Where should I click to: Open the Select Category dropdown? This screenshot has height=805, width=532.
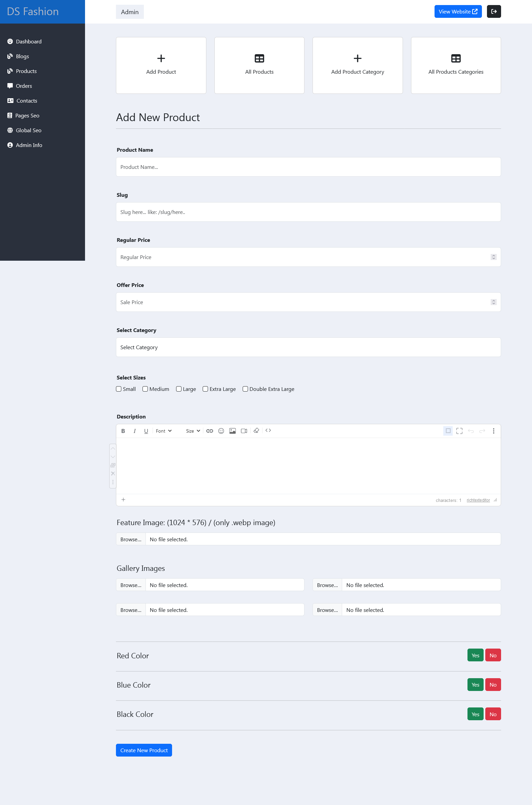coord(308,347)
